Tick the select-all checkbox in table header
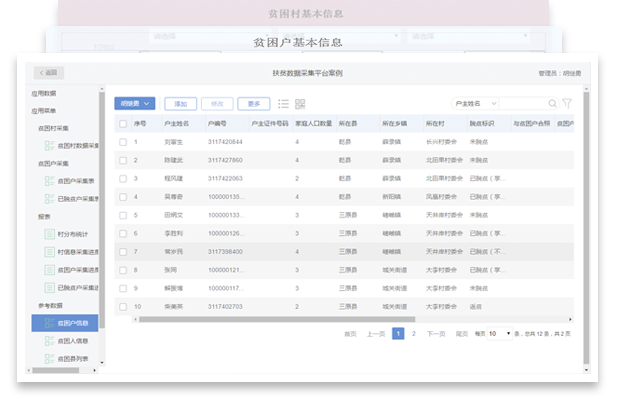 pyautogui.click(x=123, y=124)
